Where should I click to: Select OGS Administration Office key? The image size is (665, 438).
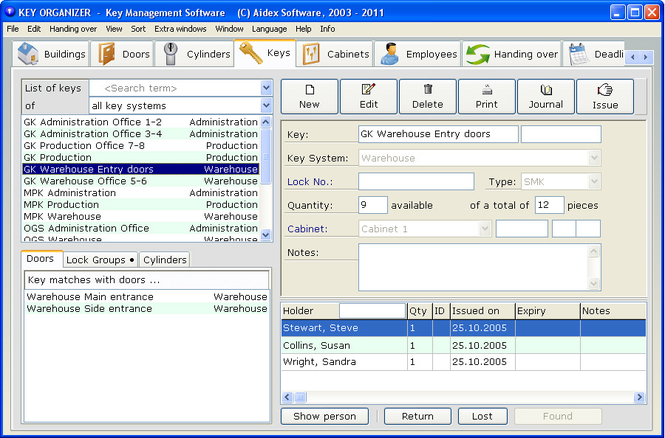click(140, 229)
